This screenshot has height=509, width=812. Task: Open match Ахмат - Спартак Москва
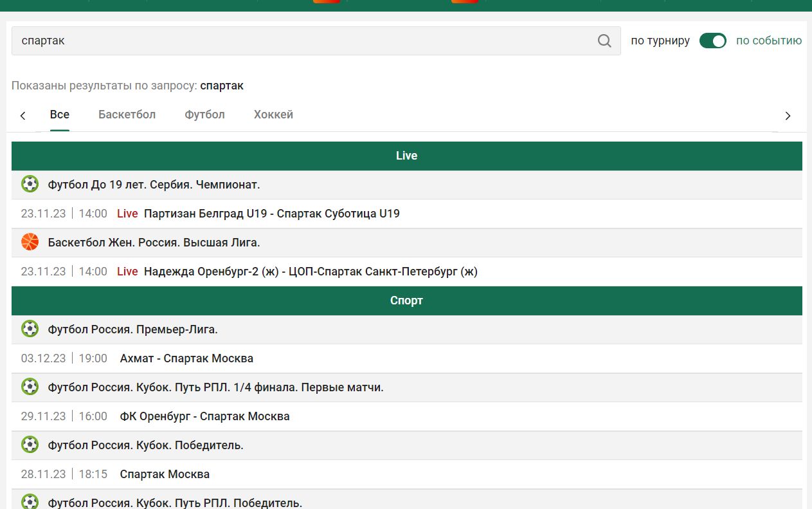point(186,358)
